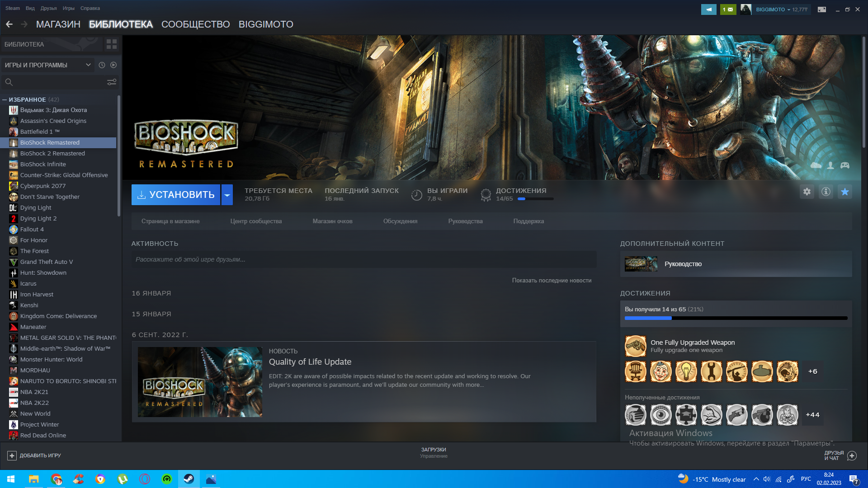Go back with the left arrow
Viewport: 868px width, 488px height.
(x=9, y=24)
